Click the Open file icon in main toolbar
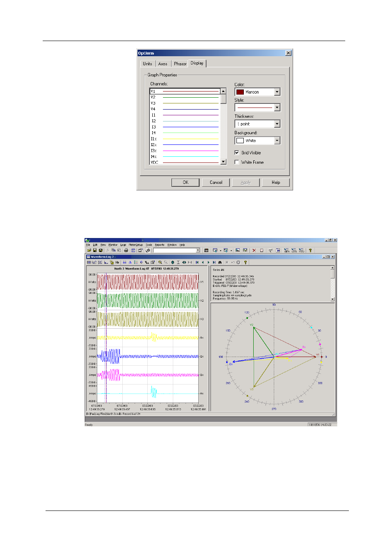Screen dimensions: 392x554 pyautogui.click(x=89, y=250)
